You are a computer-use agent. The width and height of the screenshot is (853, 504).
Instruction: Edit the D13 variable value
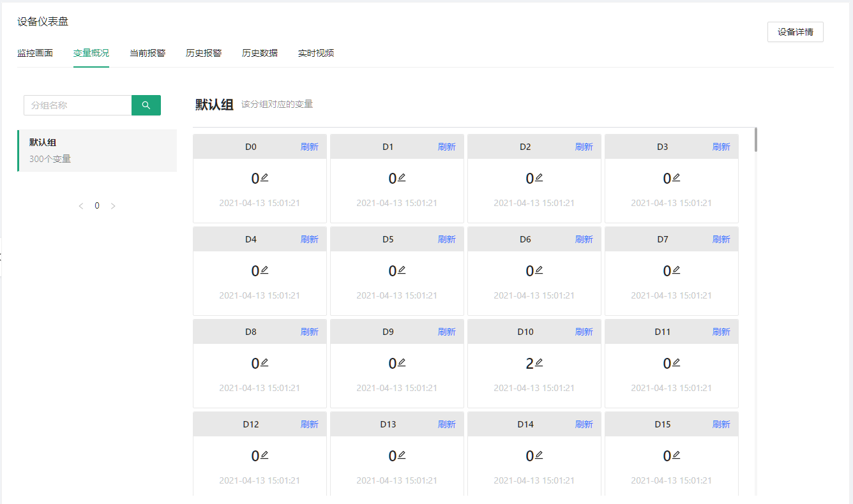pos(402,455)
